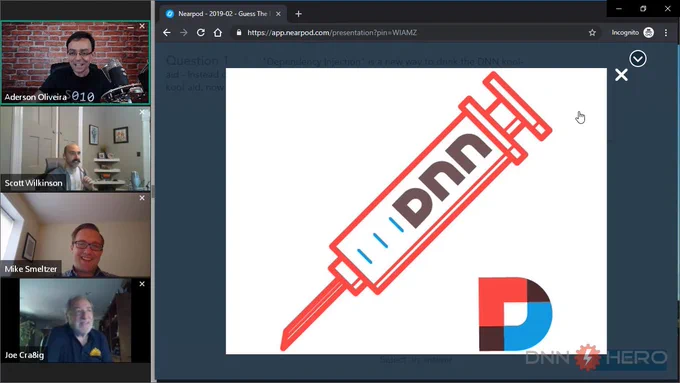Viewport: 680px width, 383px height.
Task: Minimize Aderson Oliveira's video tile
Action: 131,27
